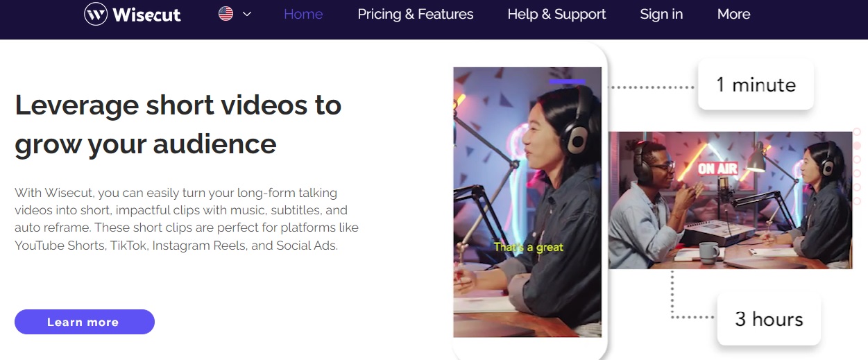
Task: Click the purple Learn more button
Action: 85,322
